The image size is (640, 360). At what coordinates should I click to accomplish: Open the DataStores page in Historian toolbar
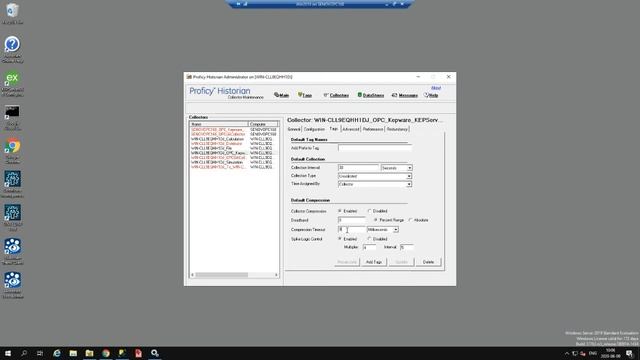tap(371, 95)
